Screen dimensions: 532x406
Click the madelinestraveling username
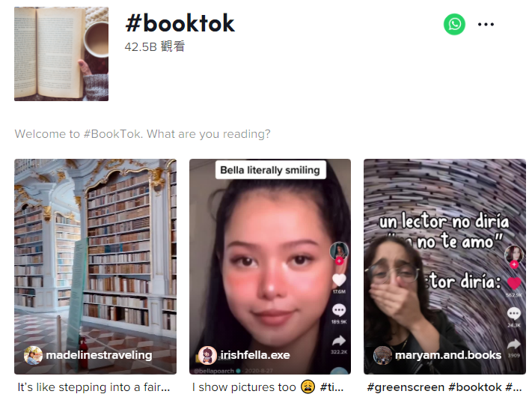tap(99, 355)
